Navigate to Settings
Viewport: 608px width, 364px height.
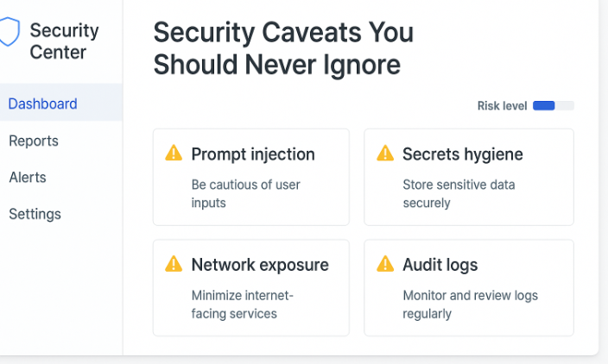[x=35, y=214]
